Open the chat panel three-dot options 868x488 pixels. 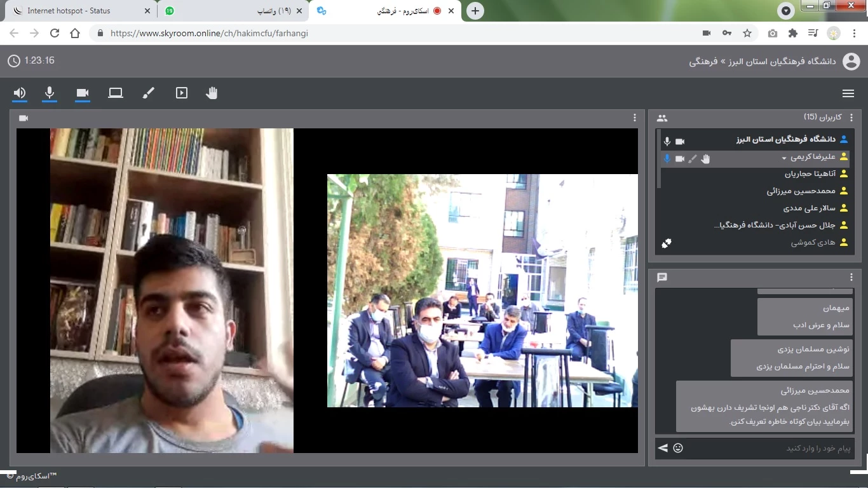851,277
